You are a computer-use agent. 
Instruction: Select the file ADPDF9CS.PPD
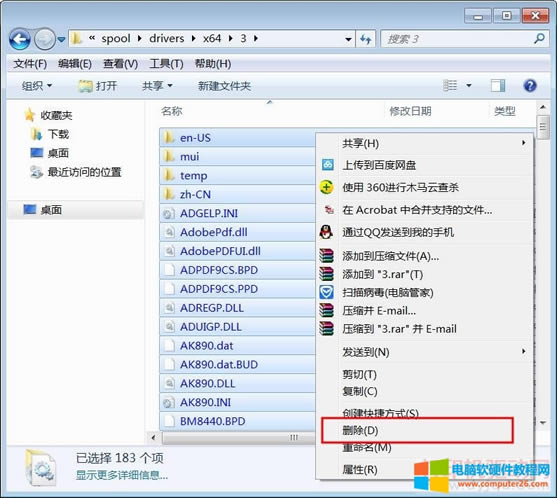(237, 289)
